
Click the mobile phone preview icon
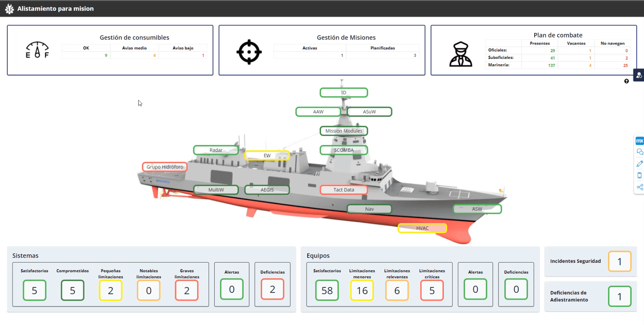pyautogui.click(x=639, y=175)
